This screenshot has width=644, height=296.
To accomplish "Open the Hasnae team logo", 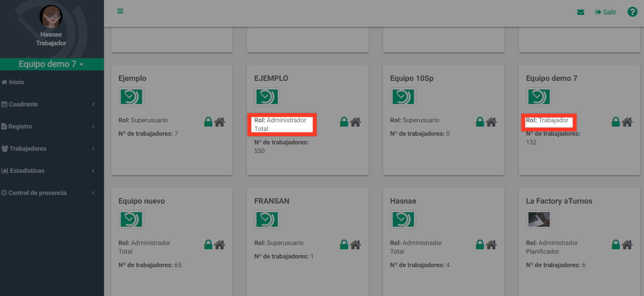I will coord(403,219).
